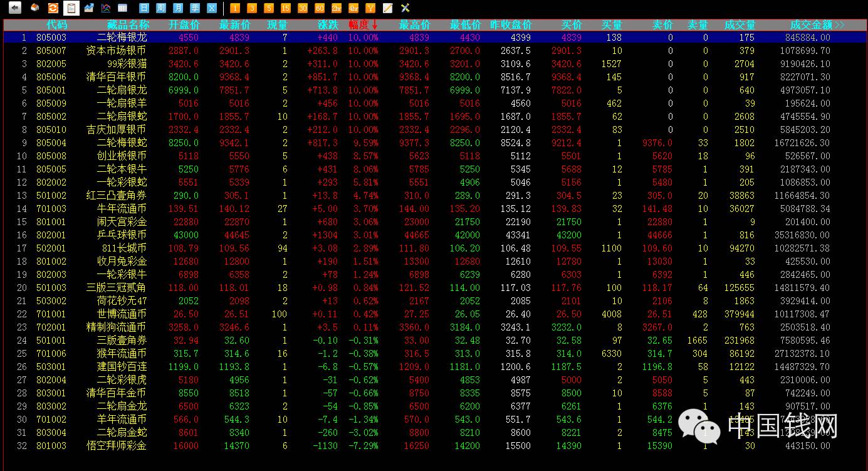Sort by 代码 column header
868x471 pixels.
tap(56, 25)
